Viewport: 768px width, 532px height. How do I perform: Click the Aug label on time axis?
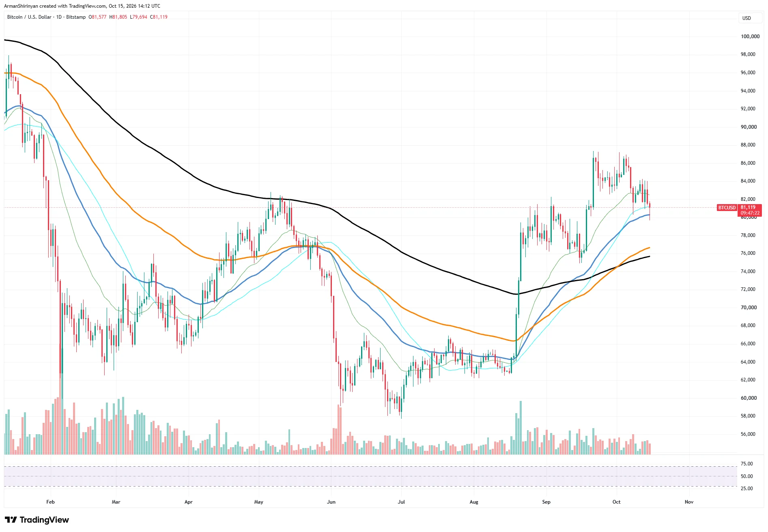click(474, 502)
